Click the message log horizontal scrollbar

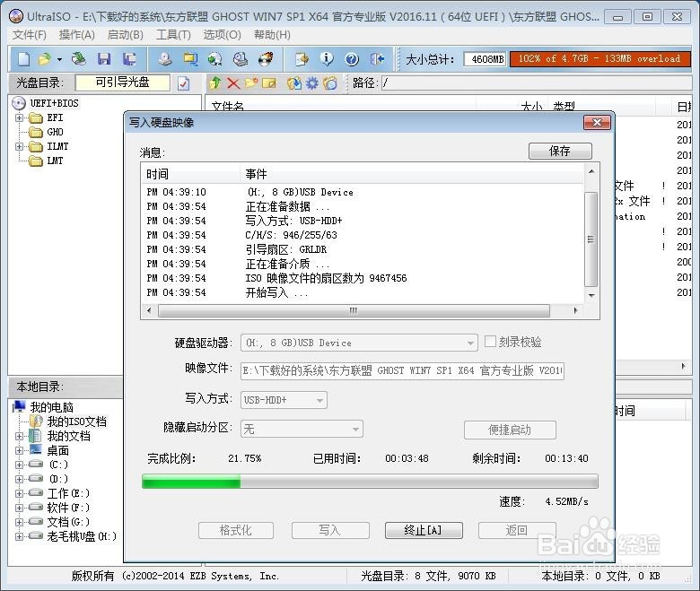point(354,310)
